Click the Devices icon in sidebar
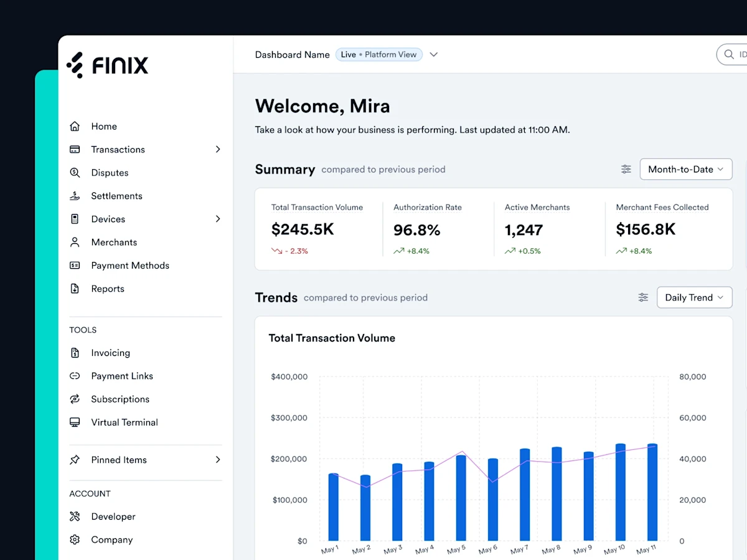Screen dimensions: 747x560 [75, 219]
